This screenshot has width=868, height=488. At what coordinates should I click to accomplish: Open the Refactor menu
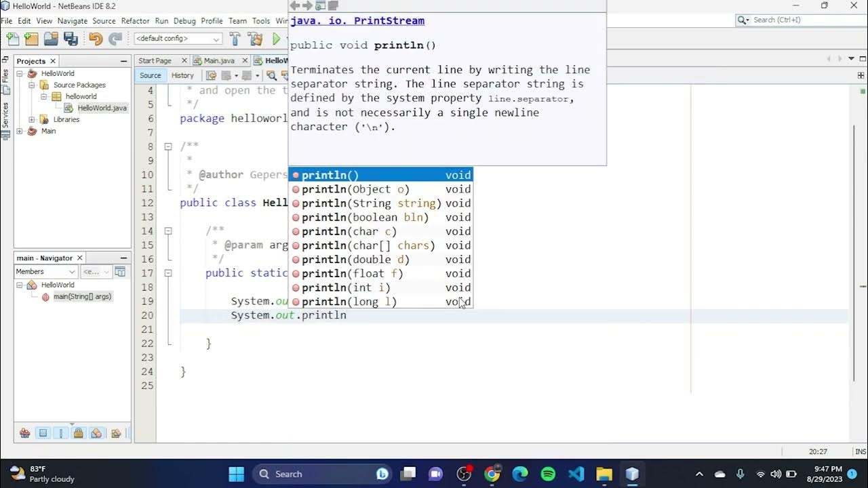[x=135, y=21]
